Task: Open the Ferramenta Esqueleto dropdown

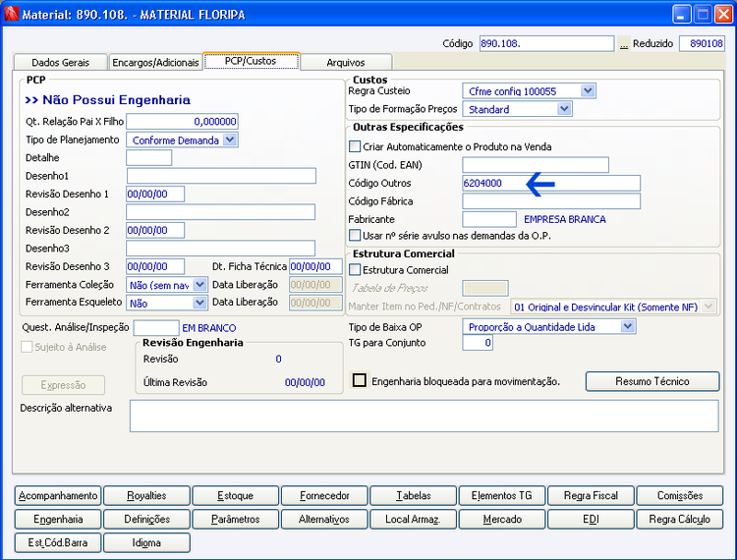Action: click(199, 303)
